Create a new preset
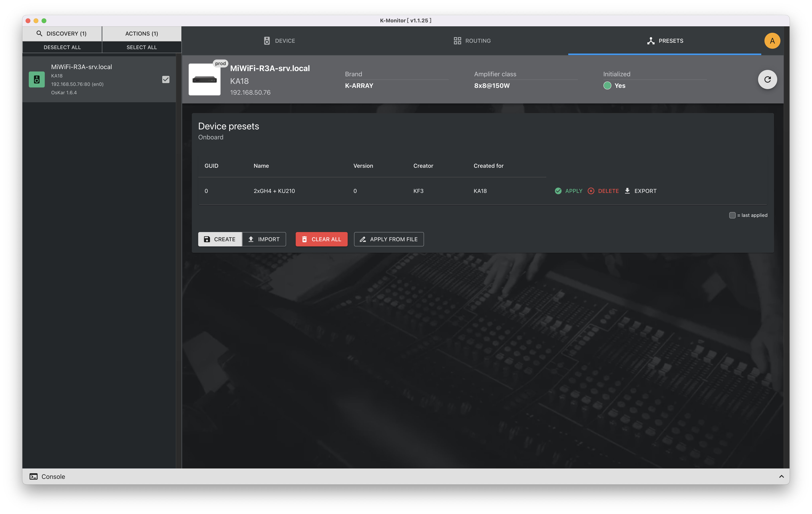This screenshot has width=812, height=514. pyautogui.click(x=220, y=239)
